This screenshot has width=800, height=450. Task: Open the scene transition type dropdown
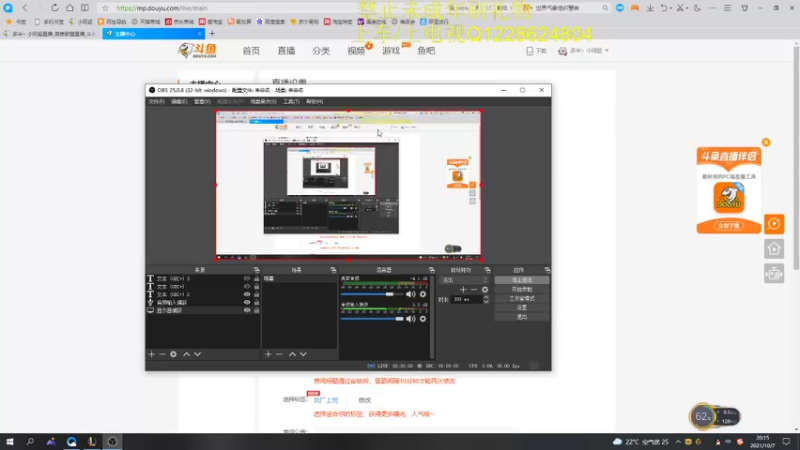464,280
